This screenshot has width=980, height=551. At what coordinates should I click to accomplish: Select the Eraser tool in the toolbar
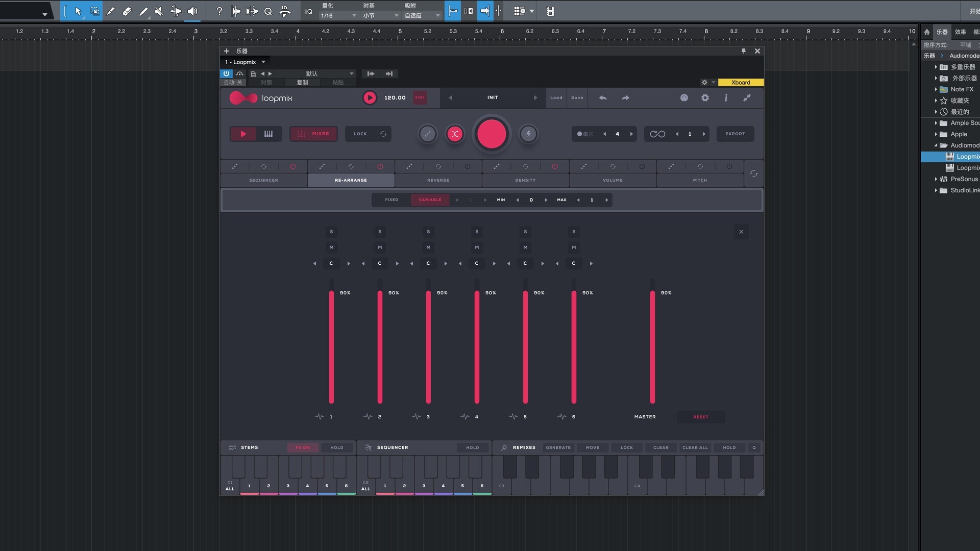click(127, 11)
